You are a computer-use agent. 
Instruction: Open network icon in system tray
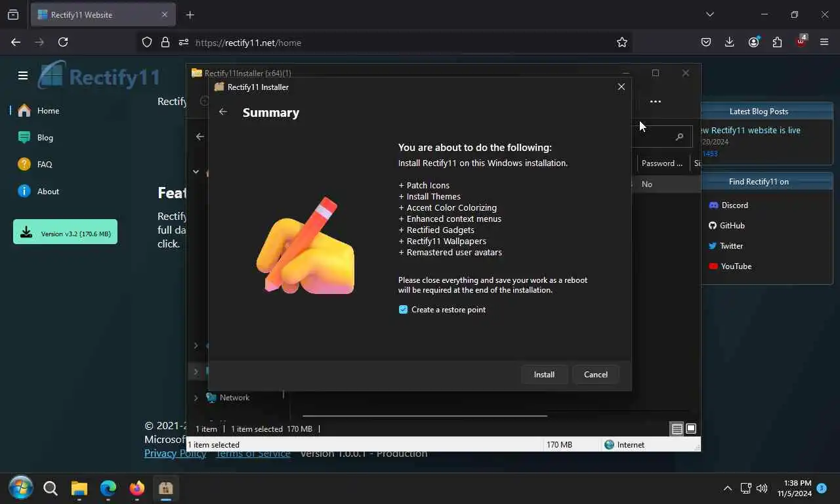point(745,488)
